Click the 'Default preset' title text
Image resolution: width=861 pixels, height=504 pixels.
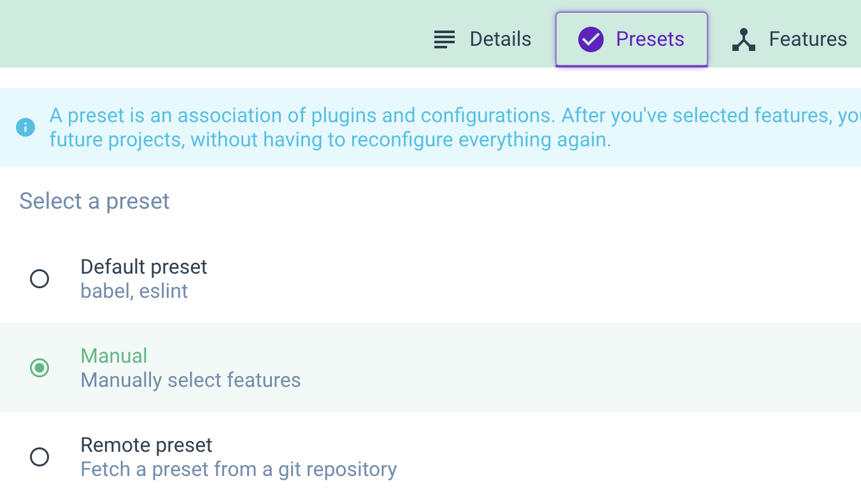pos(144,267)
